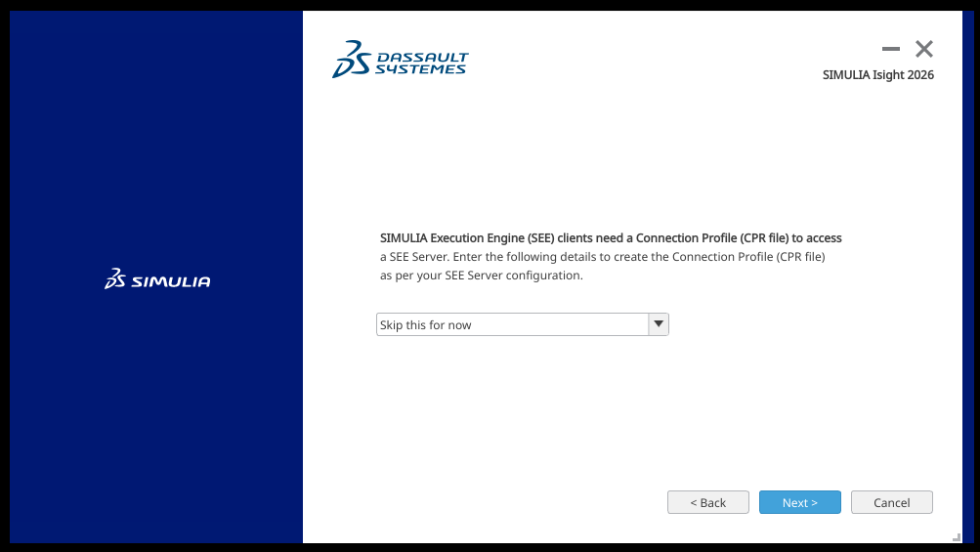Screen dimensions: 980x552
Task: Go back with the < Back button
Action: (707, 502)
